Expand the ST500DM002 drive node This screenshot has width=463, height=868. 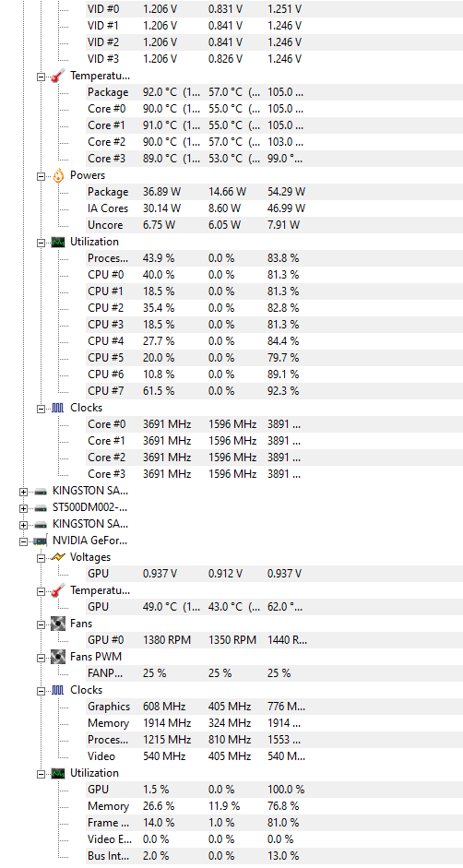pyautogui.click(x=23, y=508)
